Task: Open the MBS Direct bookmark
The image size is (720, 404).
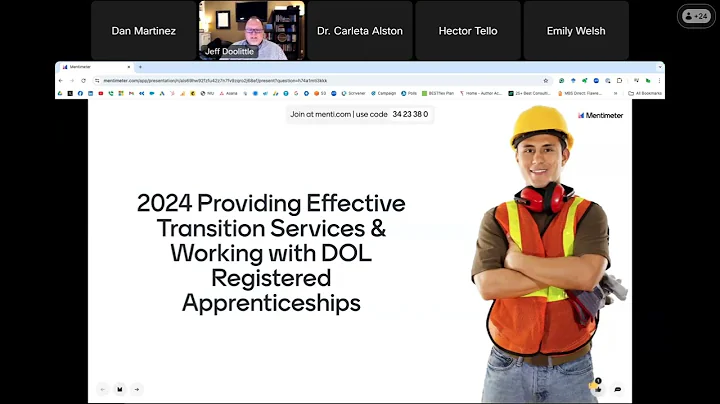Action: tap(580, 93)
